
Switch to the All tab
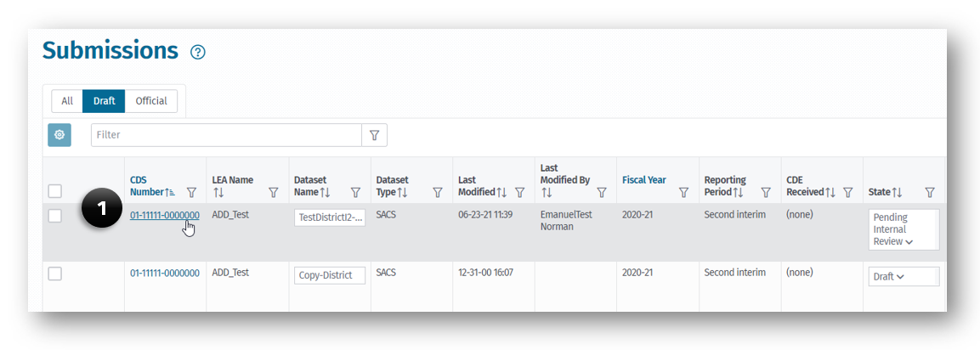click(x=67, y=100)
